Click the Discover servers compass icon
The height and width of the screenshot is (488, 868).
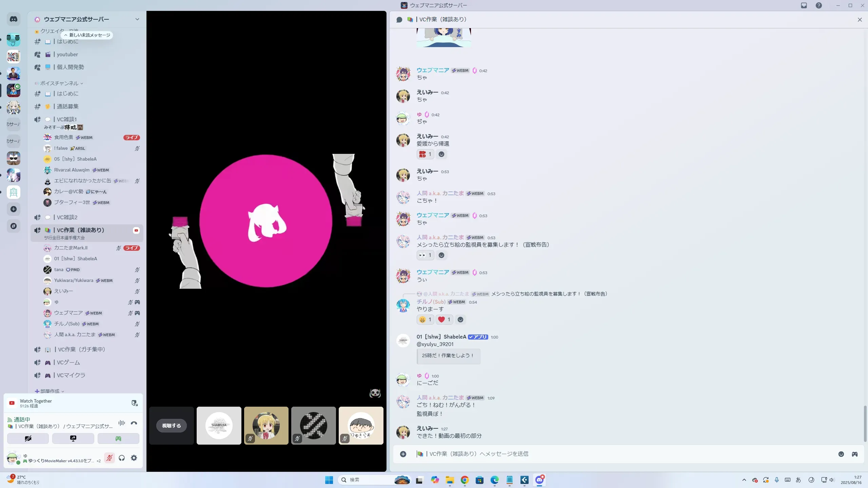point(14,226)
